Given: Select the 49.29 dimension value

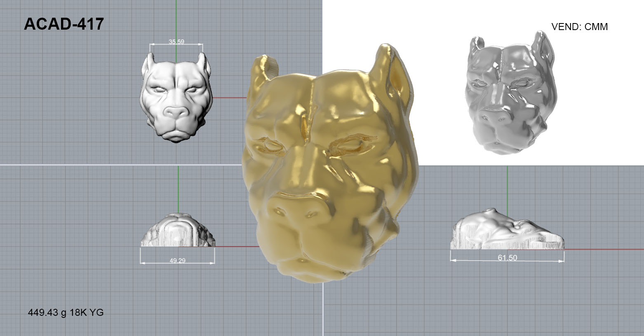Looking at the screenshot, I should point(177,260).
